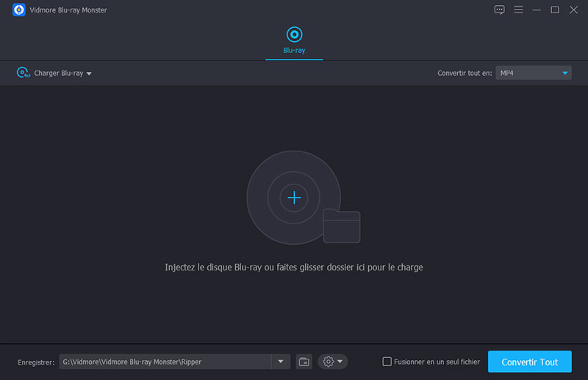Close the Vidmore Blu-ray Monster window
588x380 pixels.
pos(573,10)
